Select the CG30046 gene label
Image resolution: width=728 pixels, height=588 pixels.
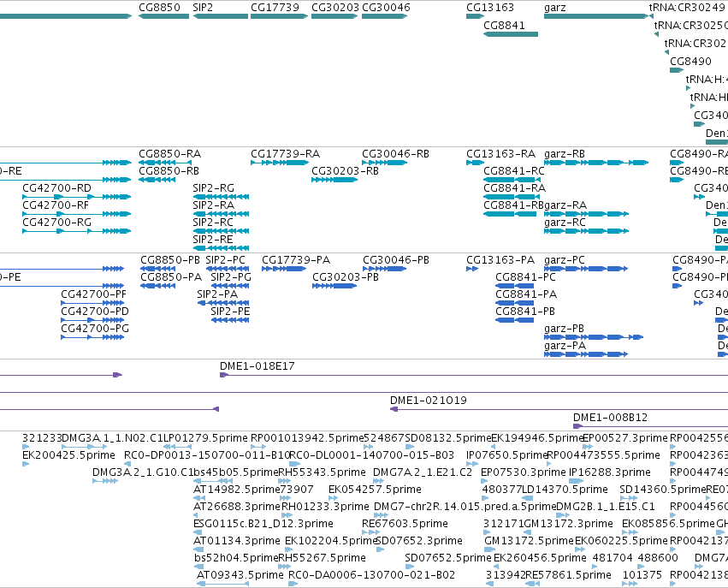[386, 8]
